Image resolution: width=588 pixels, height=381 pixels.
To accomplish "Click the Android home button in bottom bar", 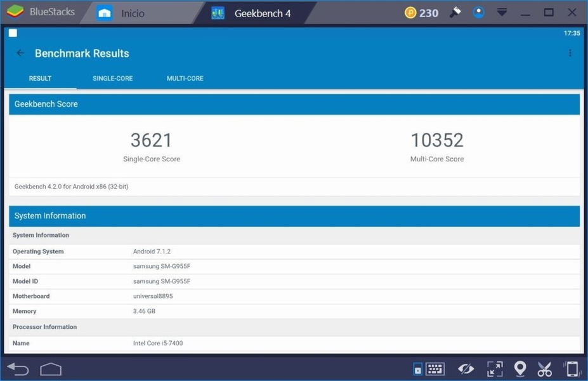I will pos(51,370).
